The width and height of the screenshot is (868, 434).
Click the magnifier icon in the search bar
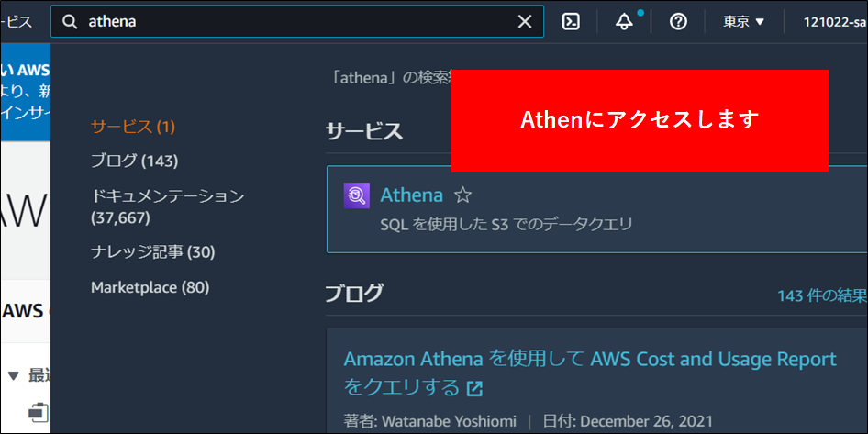[x=70, y=22]
